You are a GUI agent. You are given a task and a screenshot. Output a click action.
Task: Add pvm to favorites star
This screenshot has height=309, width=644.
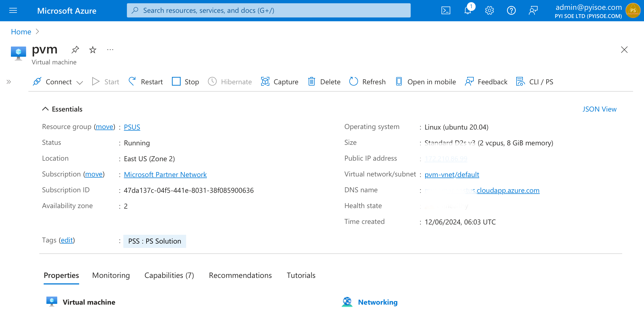93,50
